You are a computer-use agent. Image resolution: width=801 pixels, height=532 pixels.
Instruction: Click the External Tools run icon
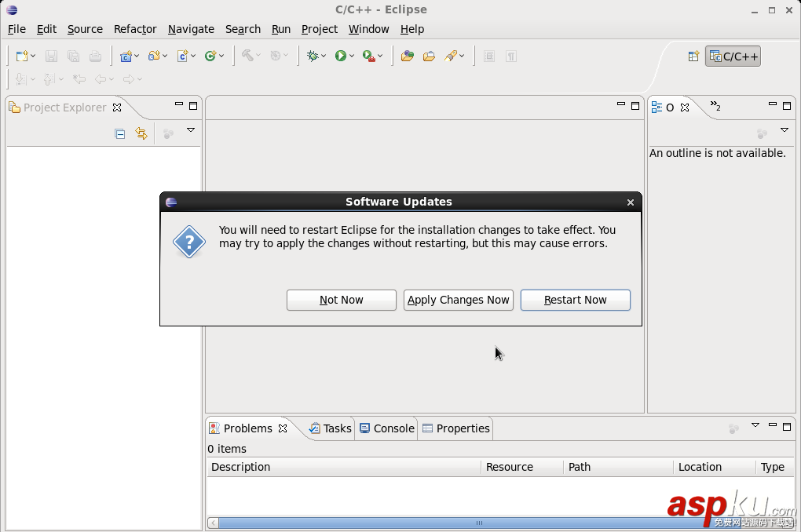pyautogui.click(x=369, y=56)
